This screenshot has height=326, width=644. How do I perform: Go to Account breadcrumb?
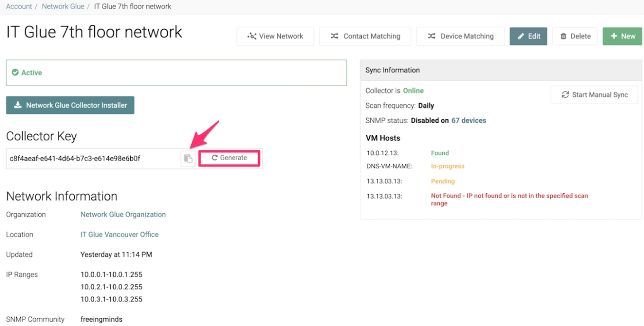(19, 7)
